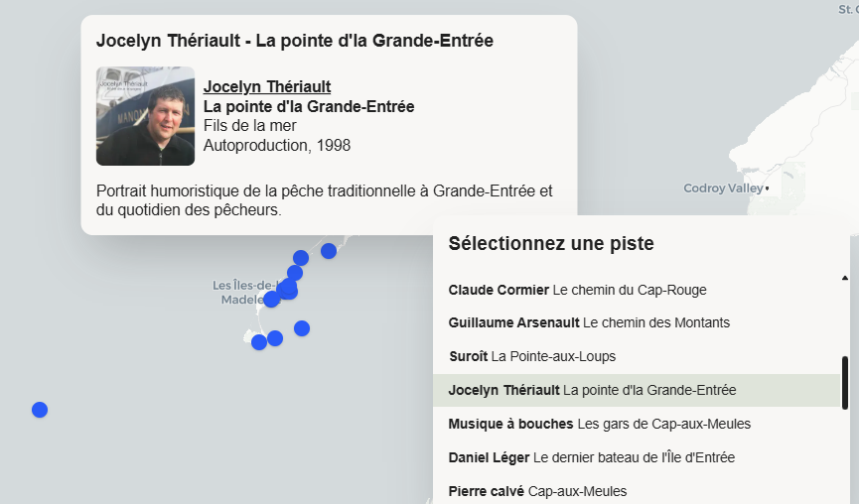Select Suroît La Pointe-aux-Loups track
859x504 pixels.
coord(532,356)
